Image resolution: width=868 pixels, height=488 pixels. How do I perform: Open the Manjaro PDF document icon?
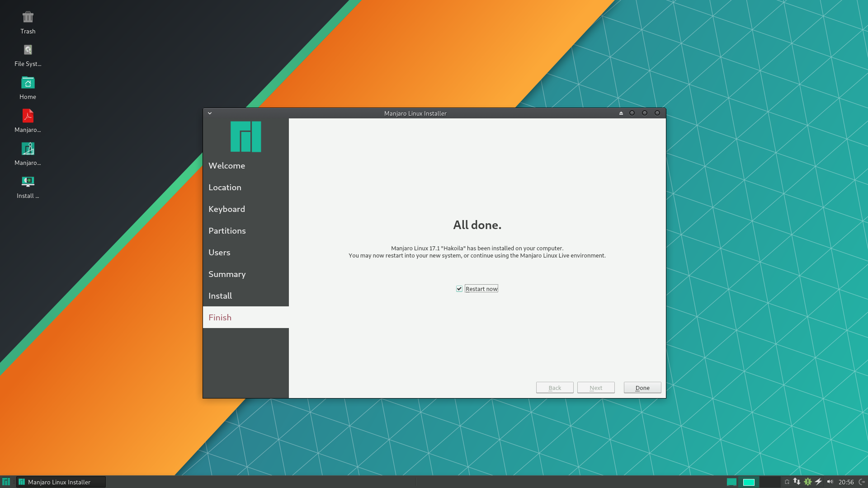click(28, 116)
